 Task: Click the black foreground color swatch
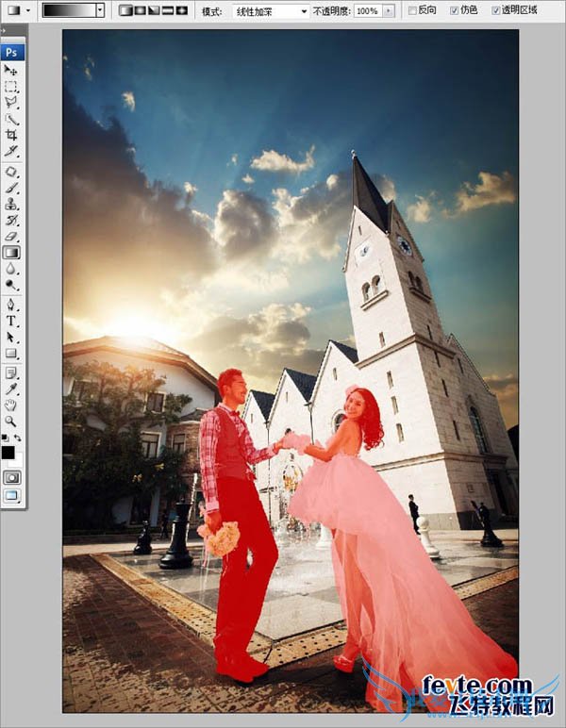[x=8, y=453]
